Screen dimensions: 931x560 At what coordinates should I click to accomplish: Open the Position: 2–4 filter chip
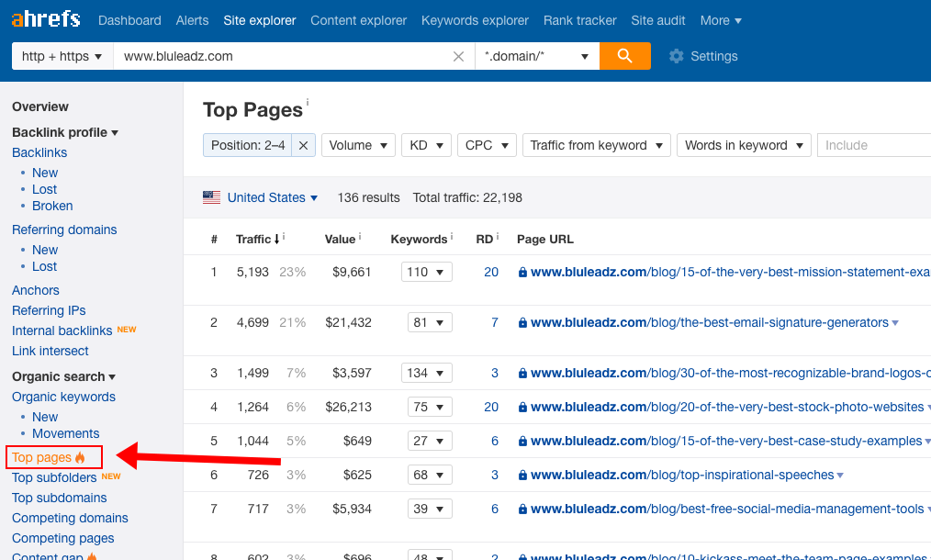(x=248, y=145)
